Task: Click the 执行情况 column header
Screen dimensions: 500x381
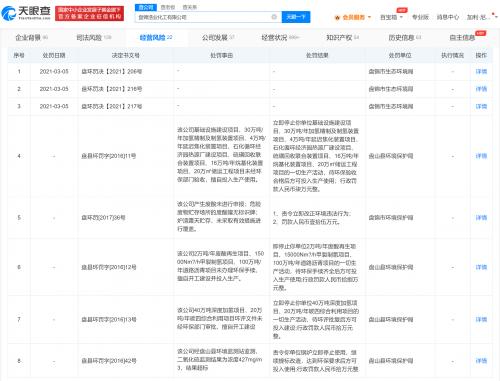Action: click(452, 55)
